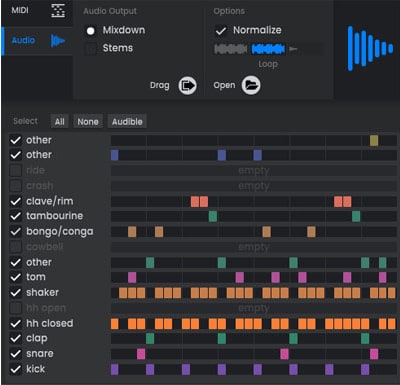Viewport: 400px width, 385px height.
Task: Click the first clap note block
Action: (x=150, y=339)
